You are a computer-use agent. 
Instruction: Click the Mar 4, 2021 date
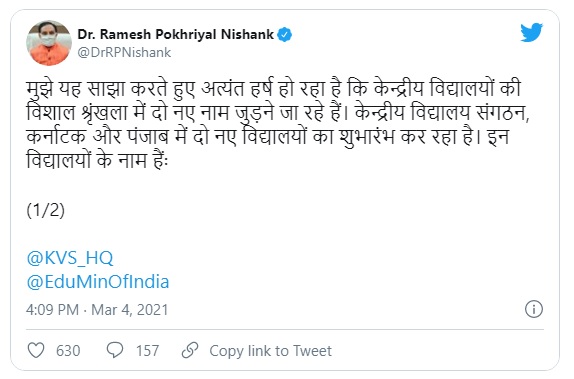(x=130, y=310)
